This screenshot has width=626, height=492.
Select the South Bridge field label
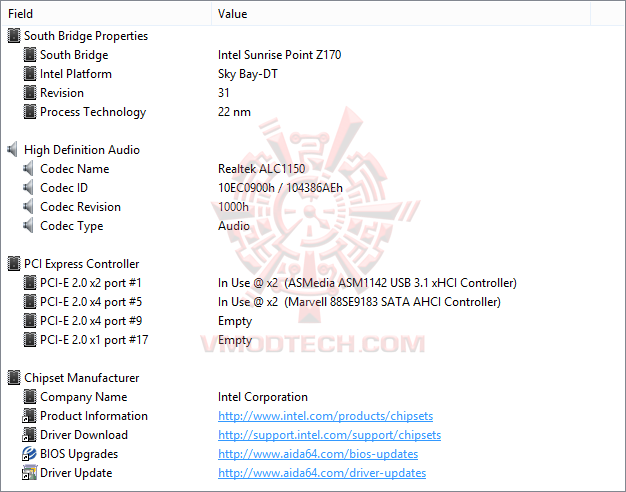click(x=74, y=55)
